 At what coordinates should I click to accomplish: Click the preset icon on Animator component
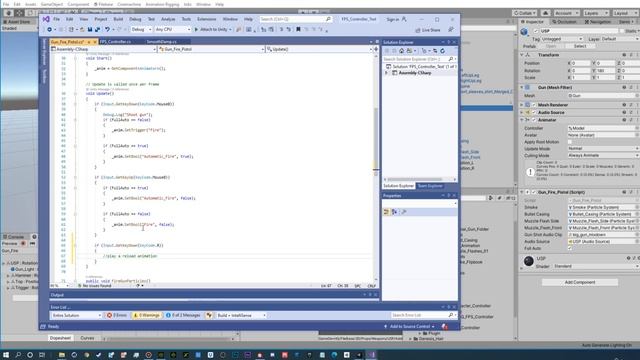(631, 120)
